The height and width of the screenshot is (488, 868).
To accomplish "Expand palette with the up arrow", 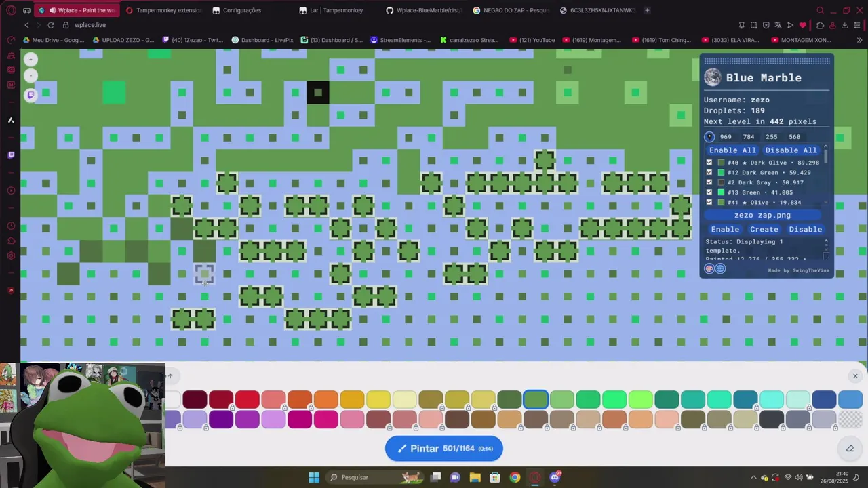I will coord(170,376).
